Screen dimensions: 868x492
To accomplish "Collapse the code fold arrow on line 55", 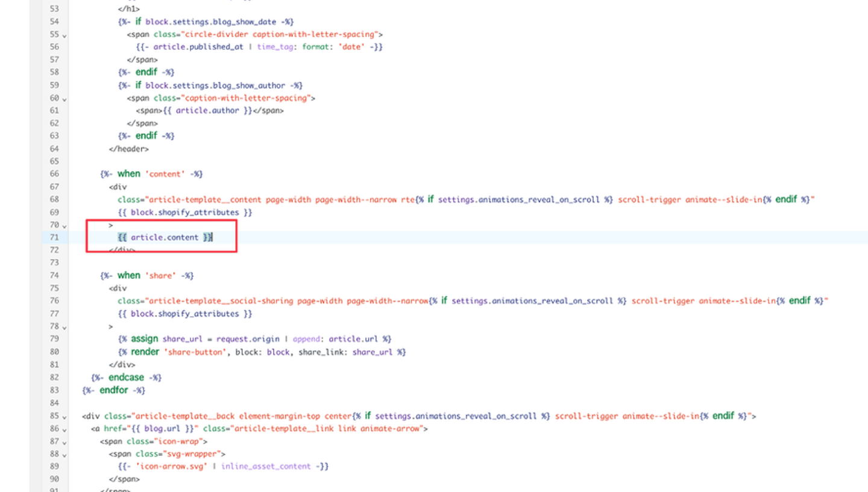I will [64, 36].
